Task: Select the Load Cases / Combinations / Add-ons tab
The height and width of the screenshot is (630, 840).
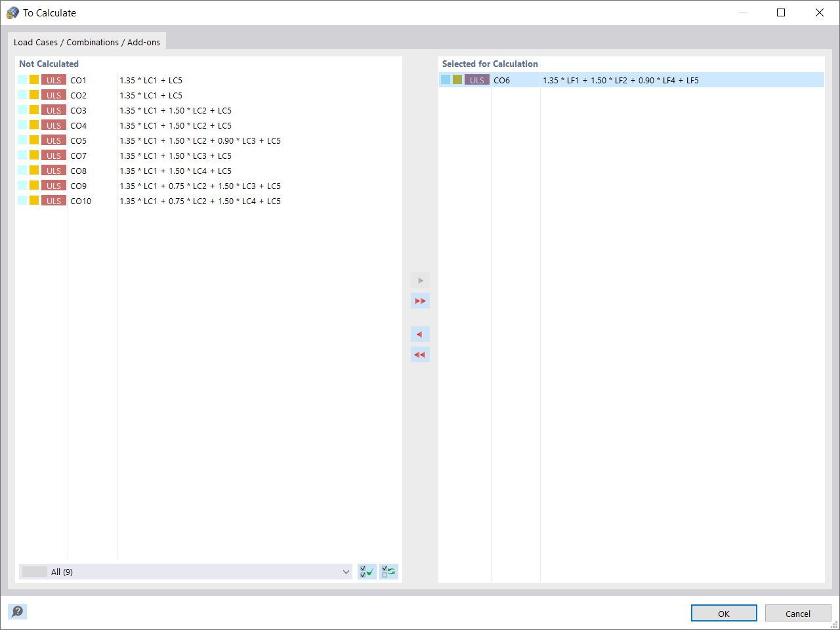Action: [87, 42]
